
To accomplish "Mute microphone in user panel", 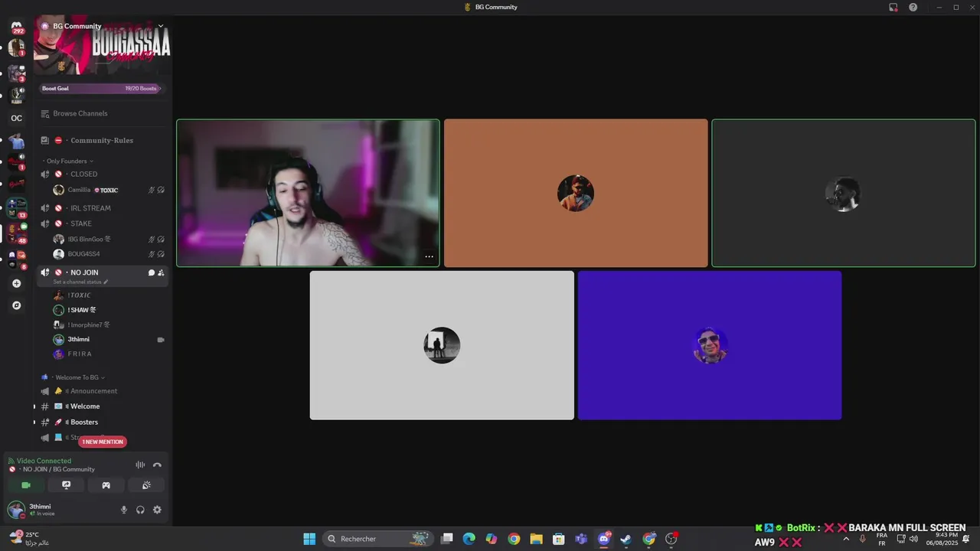I will [124, 510].
